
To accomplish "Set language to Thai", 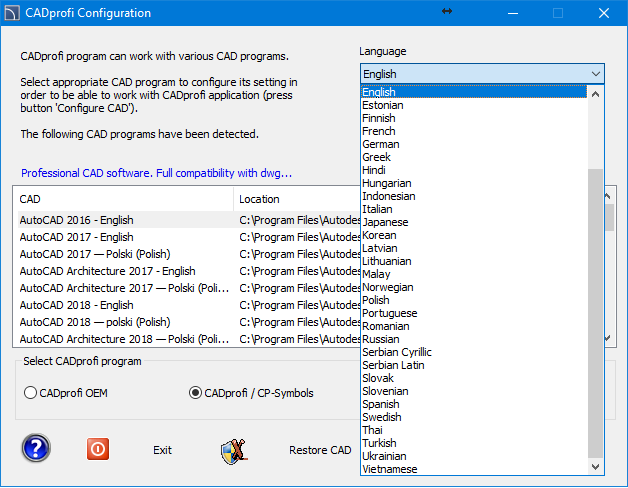I will [474, 430].
